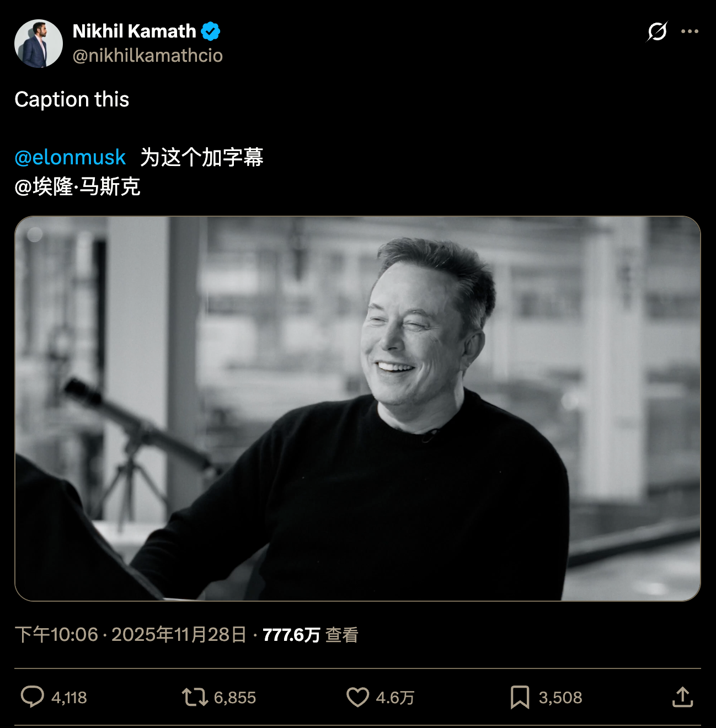Open the @elonmusk mention link
Screen dimensions: 716x728
pos(70,157)
